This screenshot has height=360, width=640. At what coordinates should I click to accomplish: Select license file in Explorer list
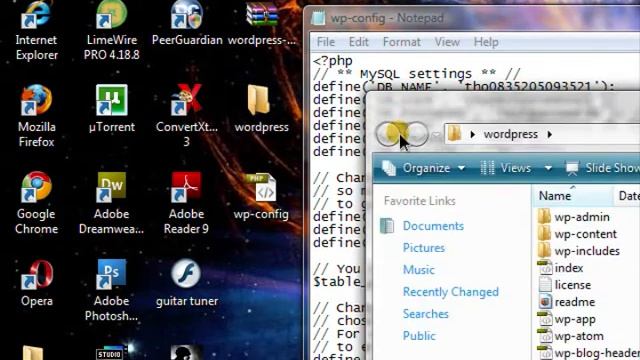click(x=564, y=285)
